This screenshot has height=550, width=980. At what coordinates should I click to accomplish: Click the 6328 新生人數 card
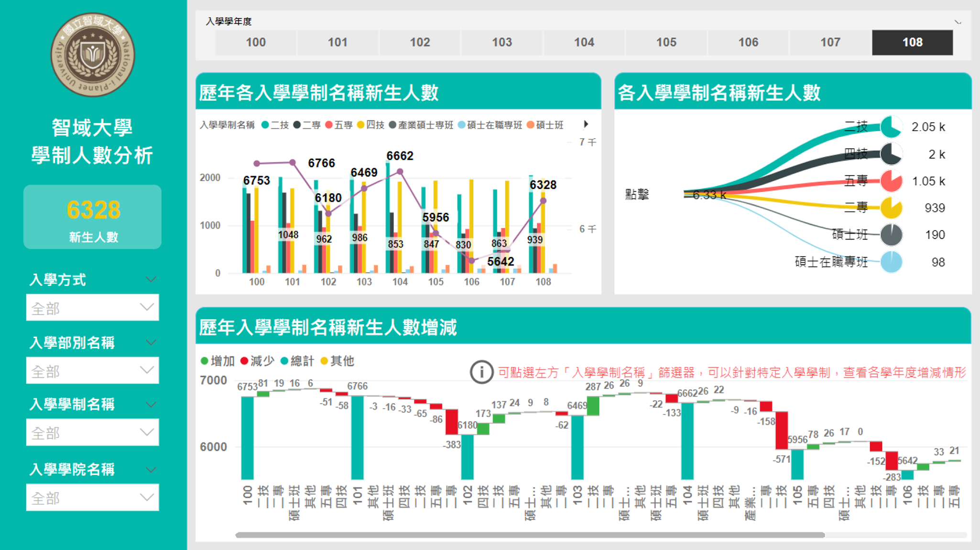pos(93,218)
